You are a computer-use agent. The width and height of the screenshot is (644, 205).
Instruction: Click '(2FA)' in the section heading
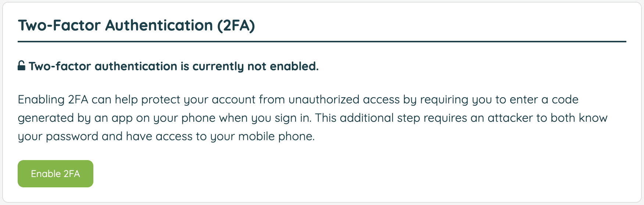pyautogui.click(x=236, y=25)
